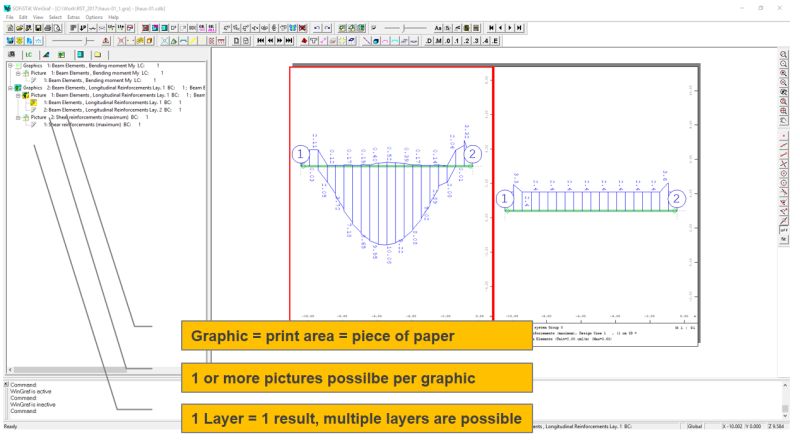Click the first tab icon in left panel
Image resolution: width=800 pixels, height=442 pixels.
(11, 55)
